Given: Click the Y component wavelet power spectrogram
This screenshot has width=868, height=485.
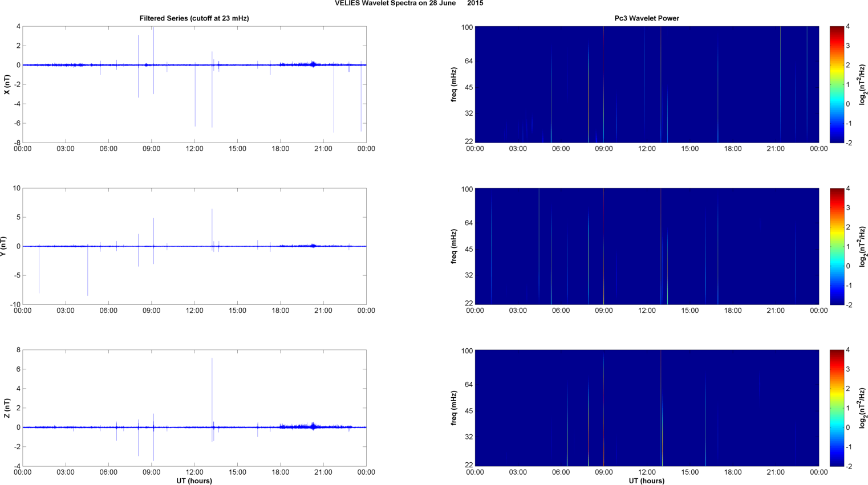Looking at the screenshot, I should point(647,246).
